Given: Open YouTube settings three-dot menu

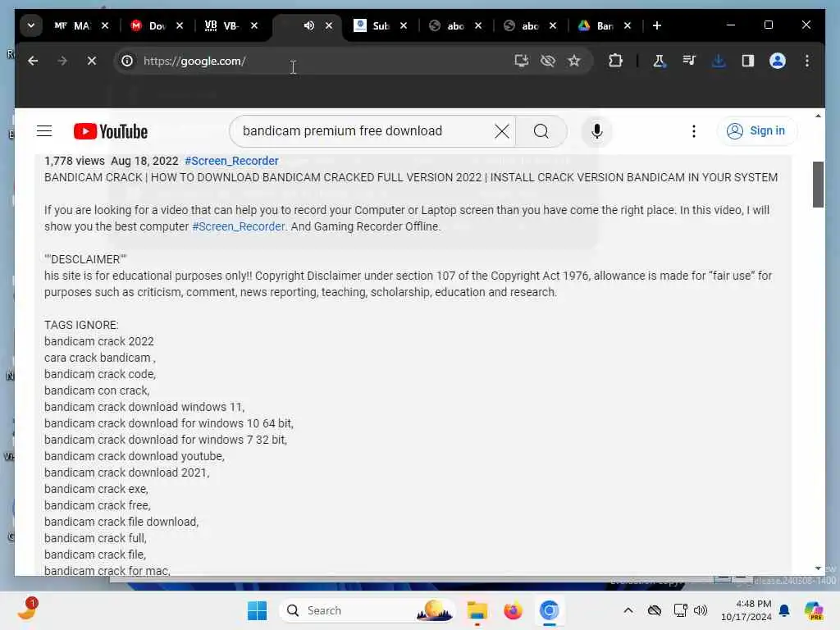Looking at the screenshot, I should [694, 131].
